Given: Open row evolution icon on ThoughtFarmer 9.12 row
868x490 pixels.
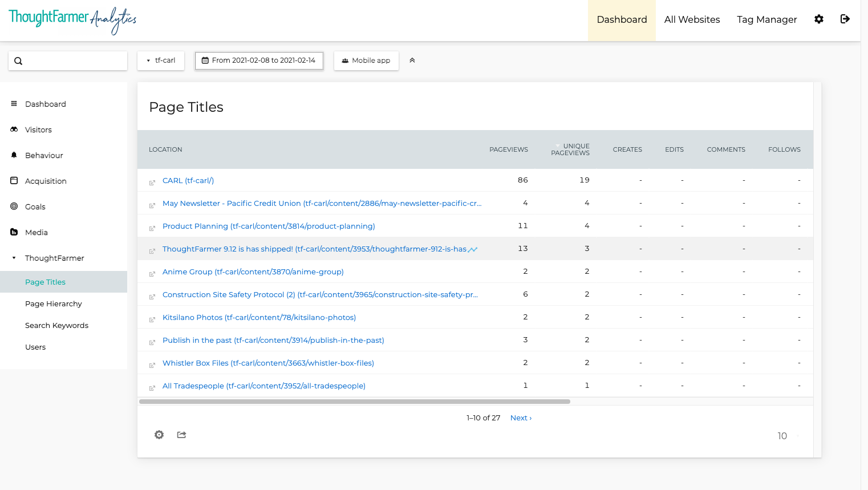Looking at the screenshot, I should pos(473,249).
